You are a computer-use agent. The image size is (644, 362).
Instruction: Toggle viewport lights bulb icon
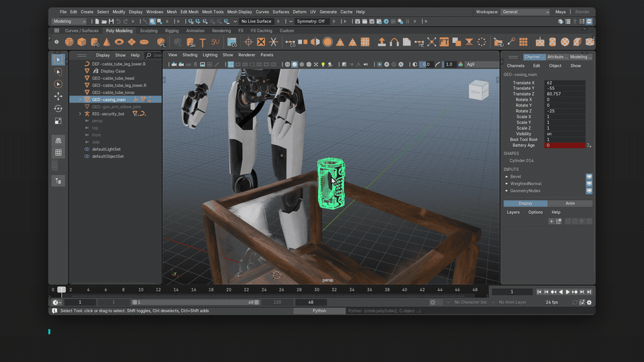323,64
